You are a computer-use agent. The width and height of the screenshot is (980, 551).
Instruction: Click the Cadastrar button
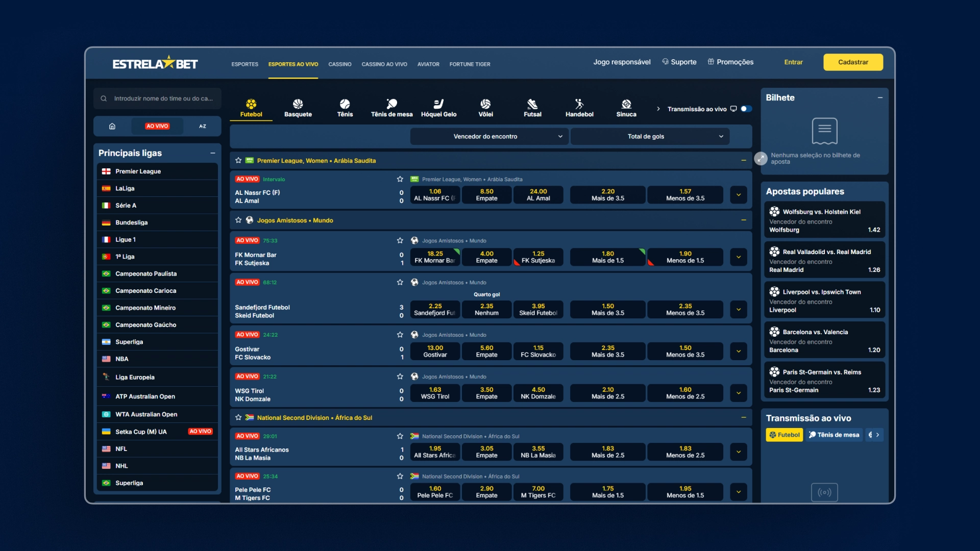pyautogui.click(x=853, y=62)
